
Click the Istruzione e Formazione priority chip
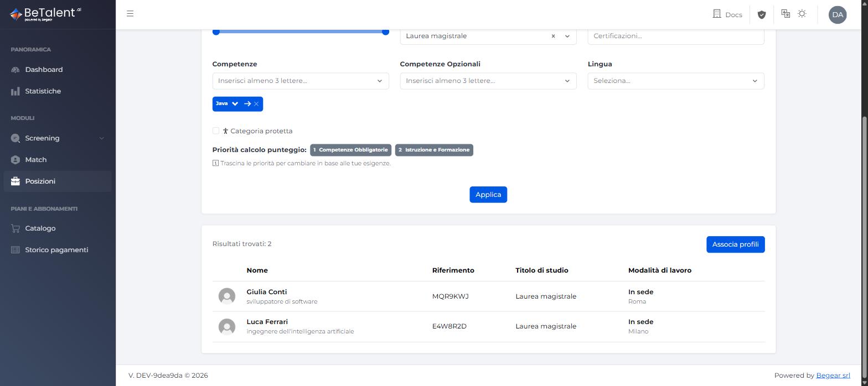(434, 150)
